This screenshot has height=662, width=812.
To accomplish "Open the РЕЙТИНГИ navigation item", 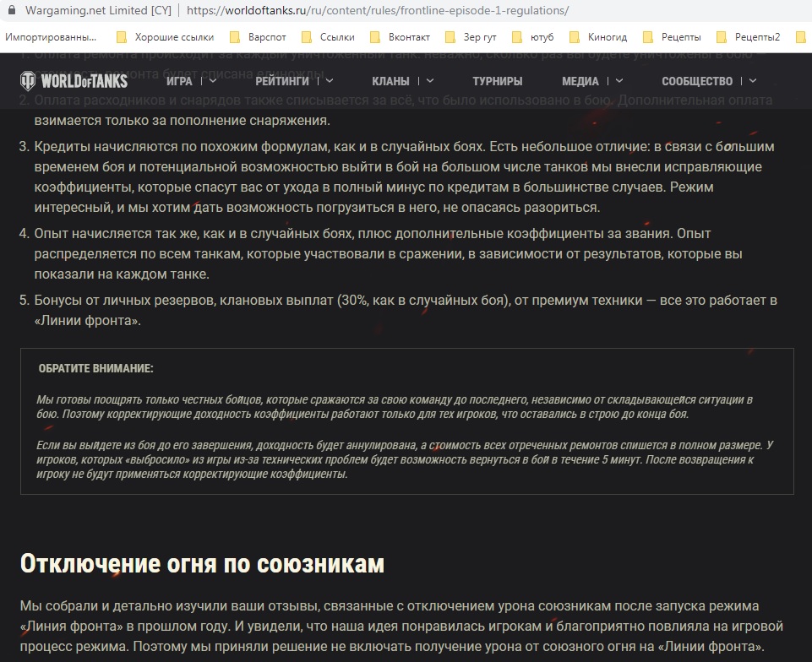I will tap(282, 81).
